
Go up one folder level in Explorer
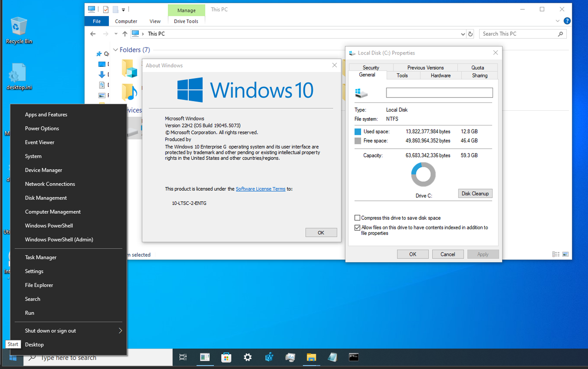[125, 34]
